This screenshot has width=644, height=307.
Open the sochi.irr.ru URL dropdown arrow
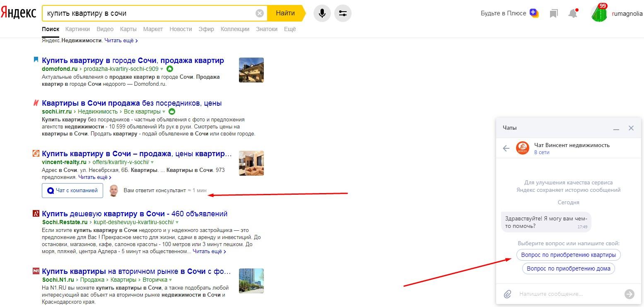tap(164, 112)
